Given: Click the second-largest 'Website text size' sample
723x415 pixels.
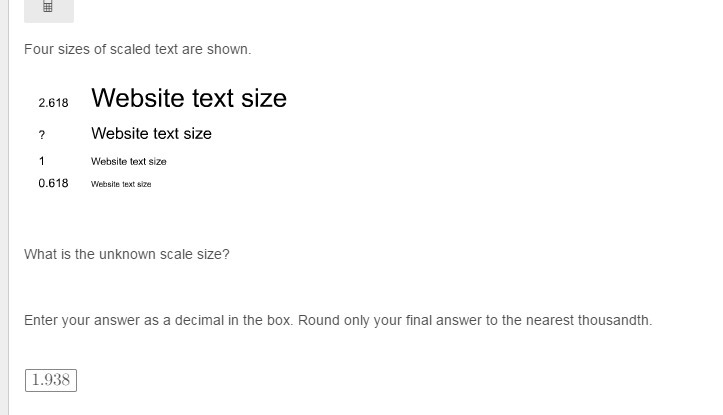Looking at the screenshot, I should coord(151,133).
